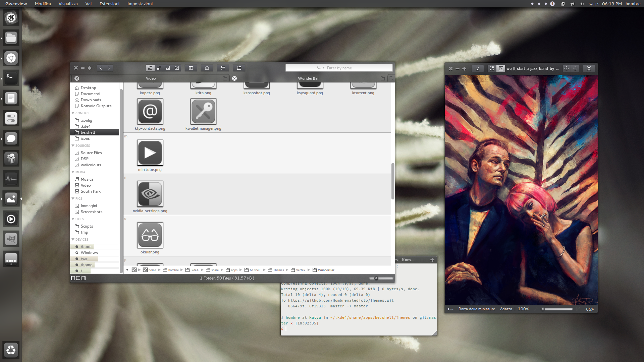Image resolution: width=644 pixels, height=362 pixels.
Task: Select okular.png file icon
Action: (x=150, y=235)
